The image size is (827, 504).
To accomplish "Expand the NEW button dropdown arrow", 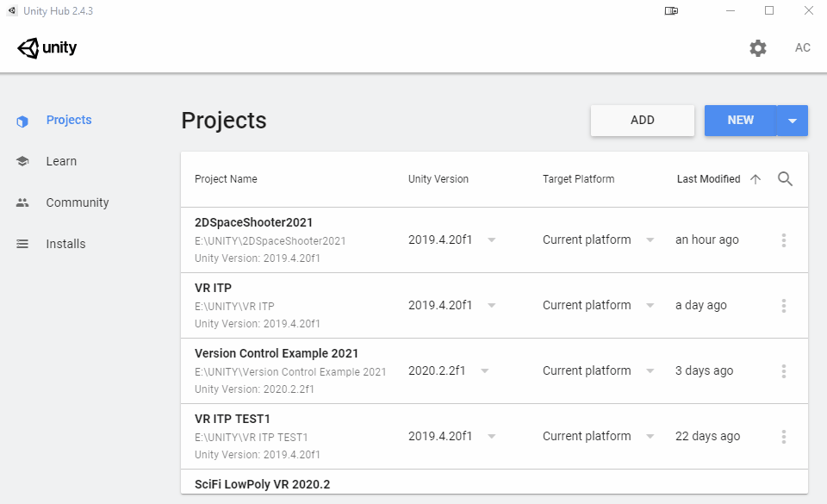I will (x=793, y=121).
